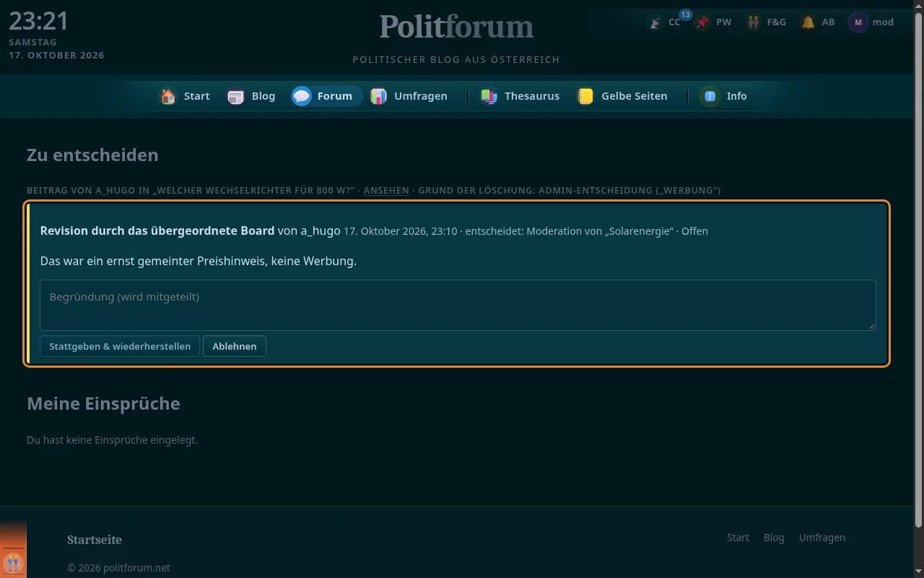
Task: Click text 'Das war ein ernst gemeinter Preishinweis'
Action: pos(152,261)
